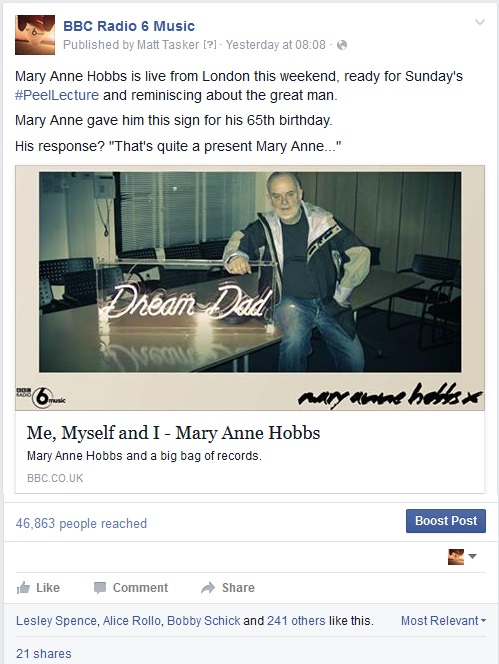Click the BBC Radio 6 Music profile picture

coord(35,35)
